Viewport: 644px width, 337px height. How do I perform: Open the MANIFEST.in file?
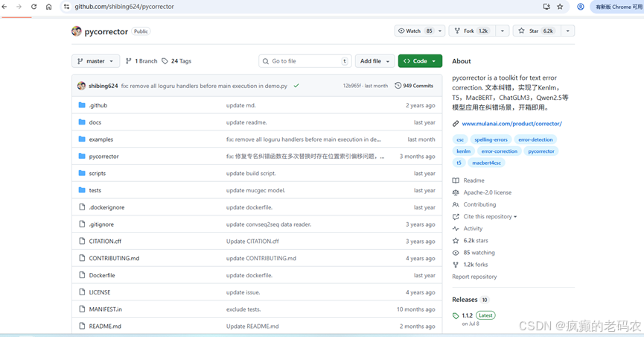click(106, 309)
